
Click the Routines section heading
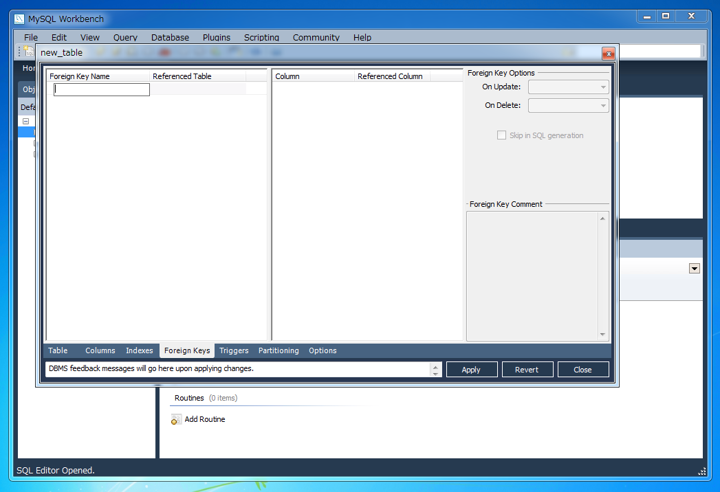(189, 398)
